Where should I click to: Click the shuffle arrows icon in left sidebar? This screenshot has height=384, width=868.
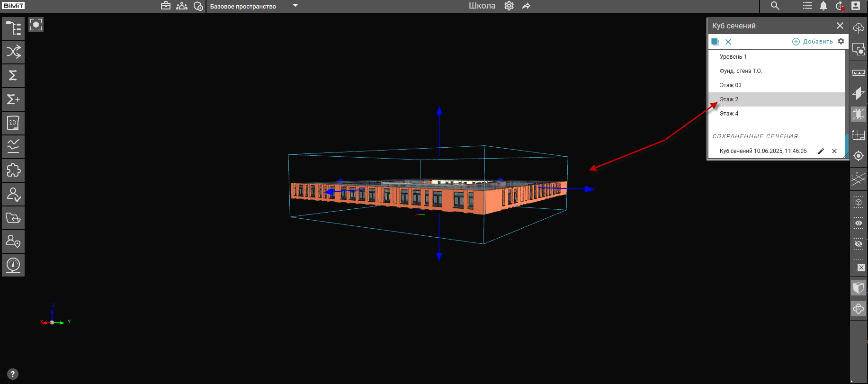coord(13,52)
